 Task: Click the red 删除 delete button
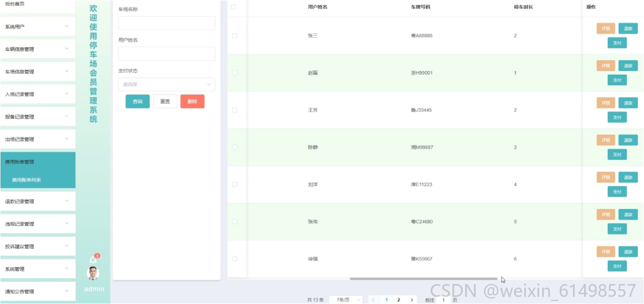click(192, 101)
